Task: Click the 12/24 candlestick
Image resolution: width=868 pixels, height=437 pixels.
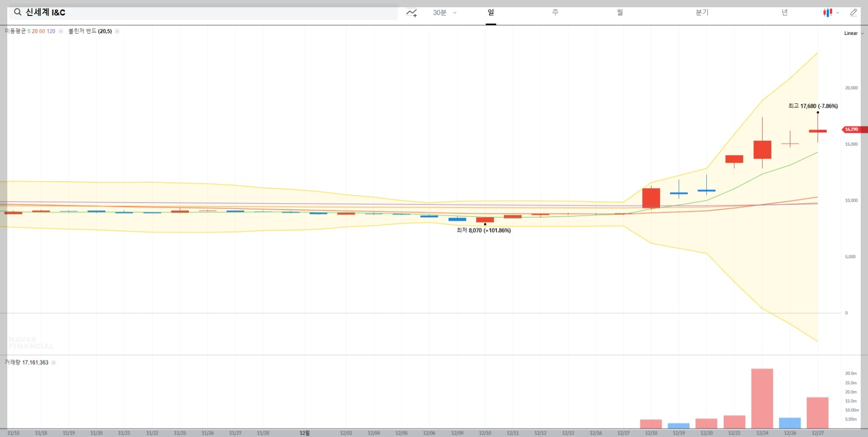Action: click(762, 149)
